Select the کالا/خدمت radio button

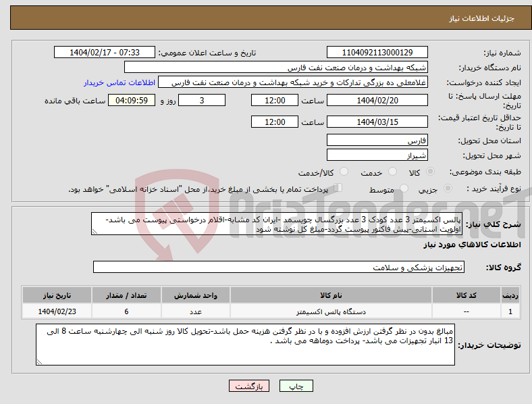click(x=344, y=172)
